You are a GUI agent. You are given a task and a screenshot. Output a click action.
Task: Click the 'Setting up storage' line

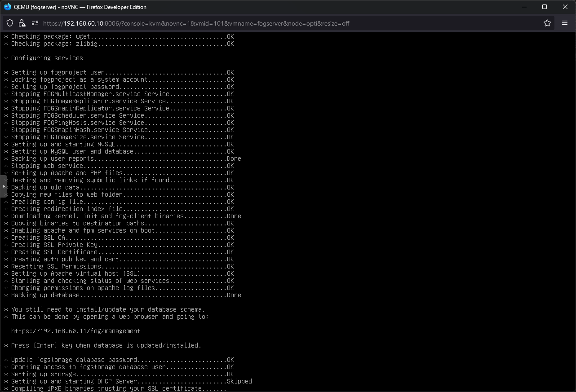pos(119,374)
